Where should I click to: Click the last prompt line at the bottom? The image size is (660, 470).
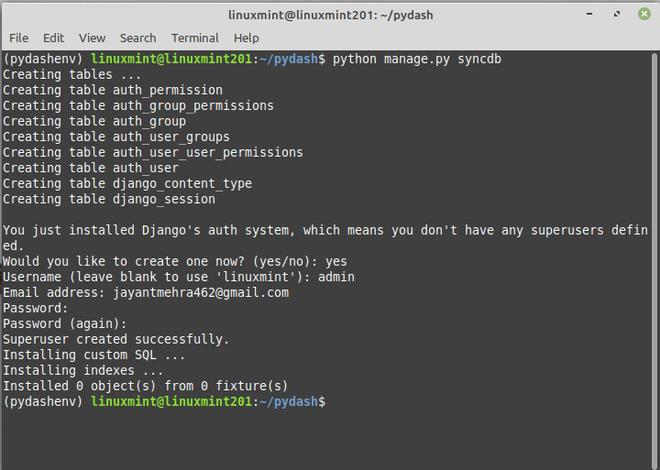point(164,401)
